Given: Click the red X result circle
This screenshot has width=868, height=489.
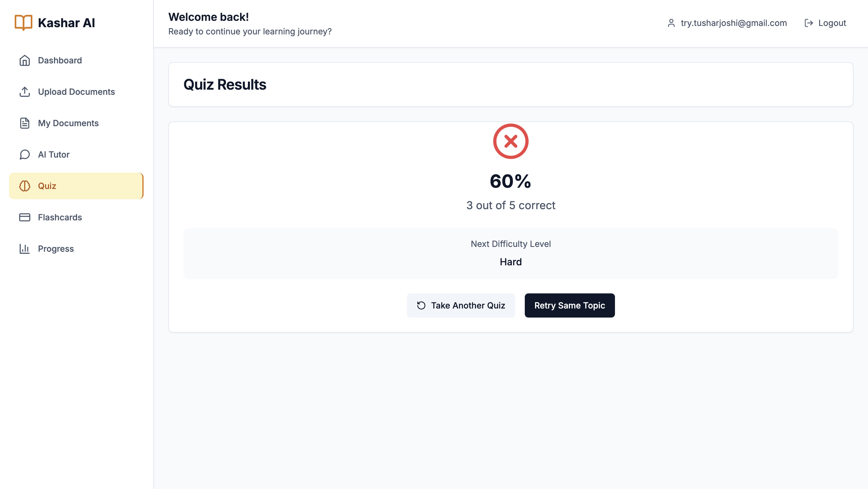Looking at the screenshot, I should click(511, 141).
